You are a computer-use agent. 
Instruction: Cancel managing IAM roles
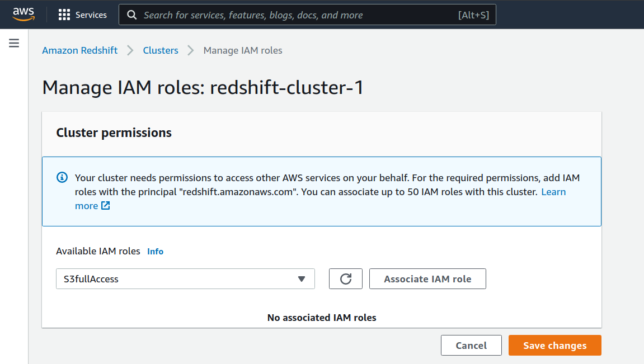[471, 346]
